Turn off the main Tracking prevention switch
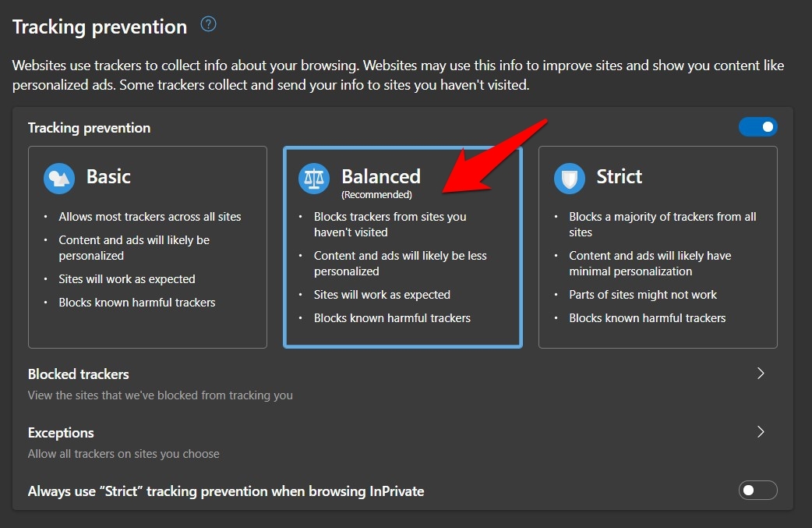 [x=757, y=127]
